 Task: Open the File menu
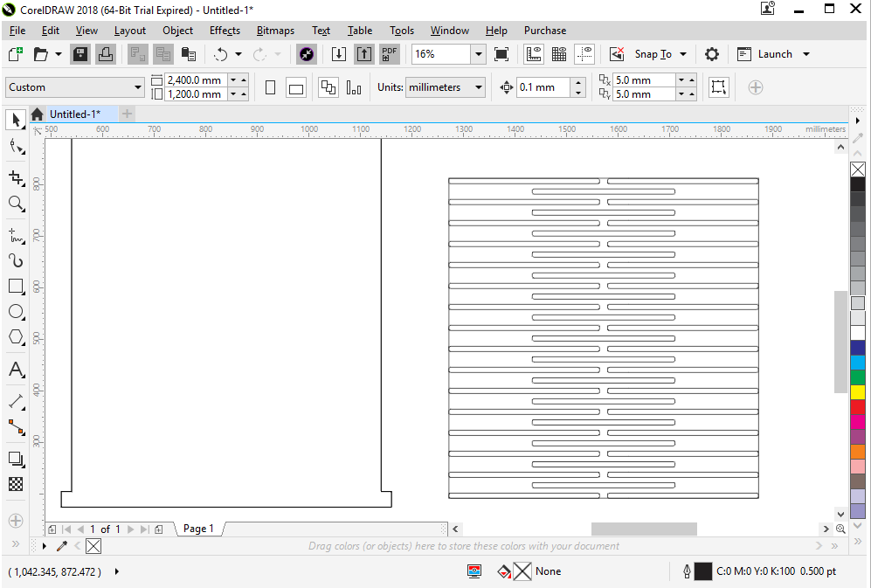tap(17, 31)
